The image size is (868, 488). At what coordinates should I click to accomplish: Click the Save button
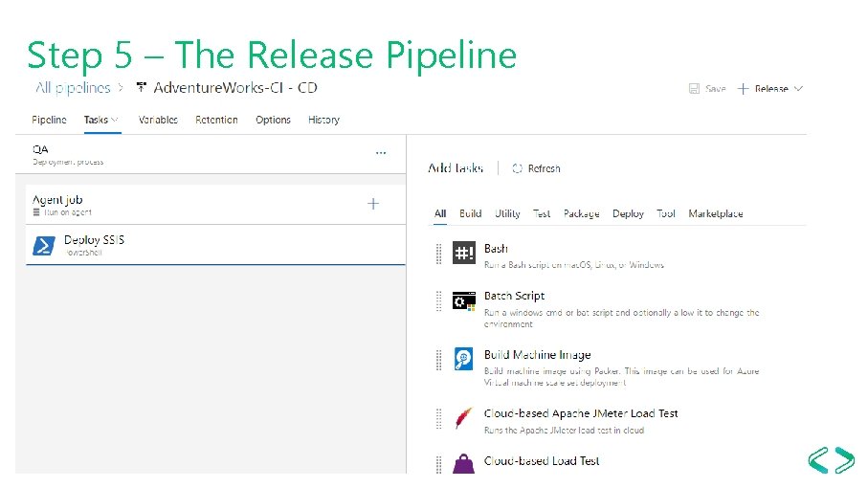707,89
